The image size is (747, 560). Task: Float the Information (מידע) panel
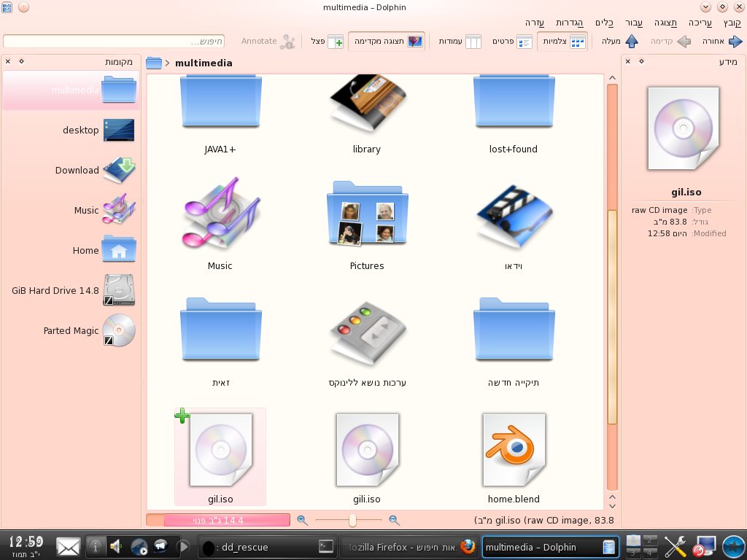pyautogui.click(x=641, y=61)
